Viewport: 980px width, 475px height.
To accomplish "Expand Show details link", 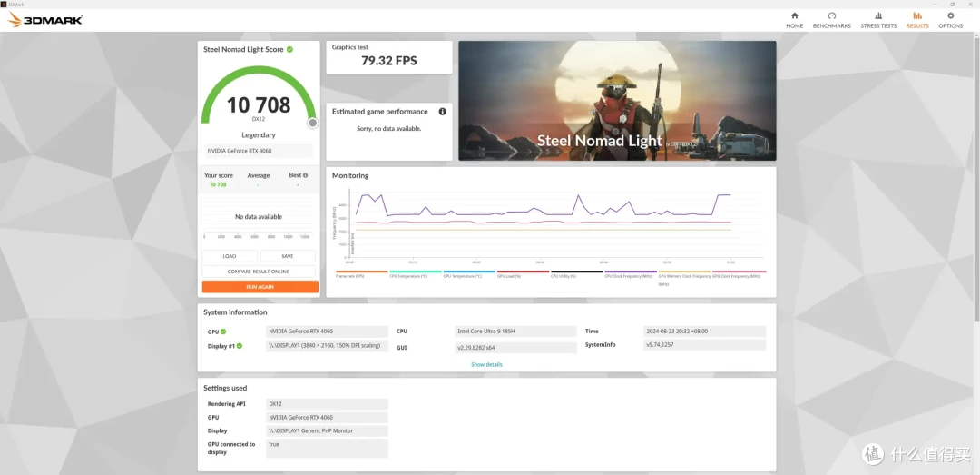I will point(486,364).
